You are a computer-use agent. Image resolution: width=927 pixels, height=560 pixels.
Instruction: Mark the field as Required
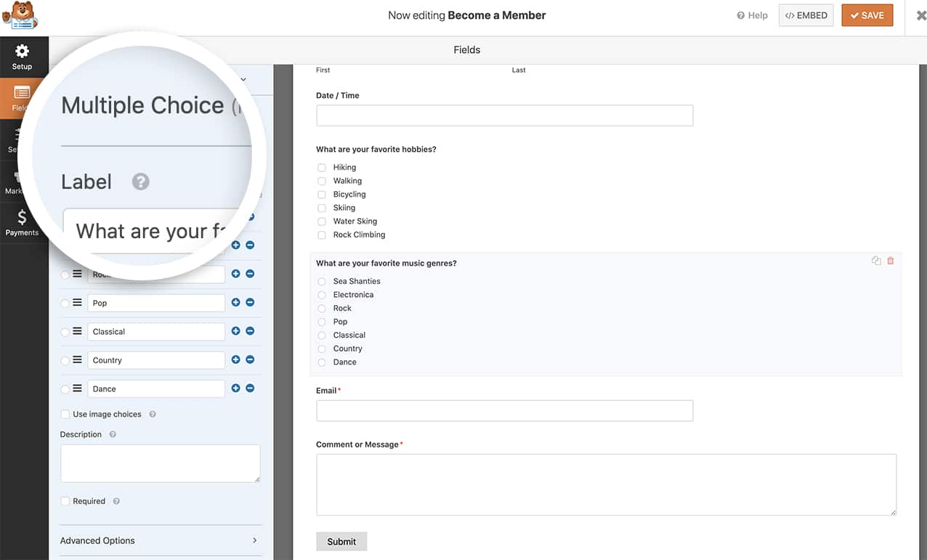[65, 500]
